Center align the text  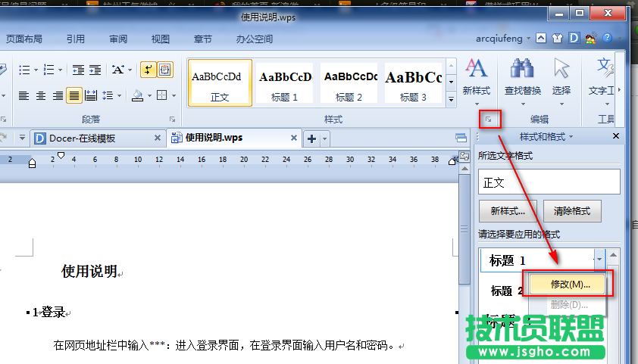(x=41, y=95)
